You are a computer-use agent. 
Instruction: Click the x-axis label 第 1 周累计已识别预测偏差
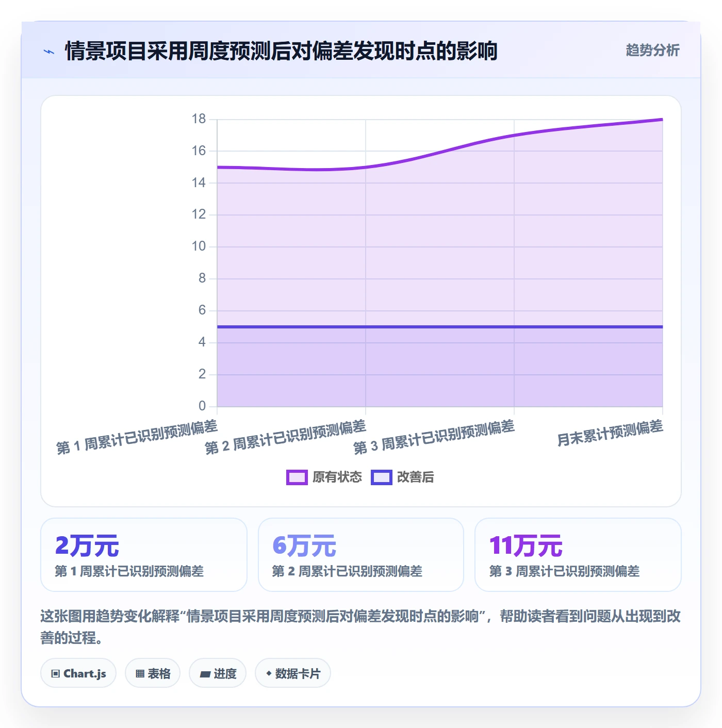[x=137, y=437]
